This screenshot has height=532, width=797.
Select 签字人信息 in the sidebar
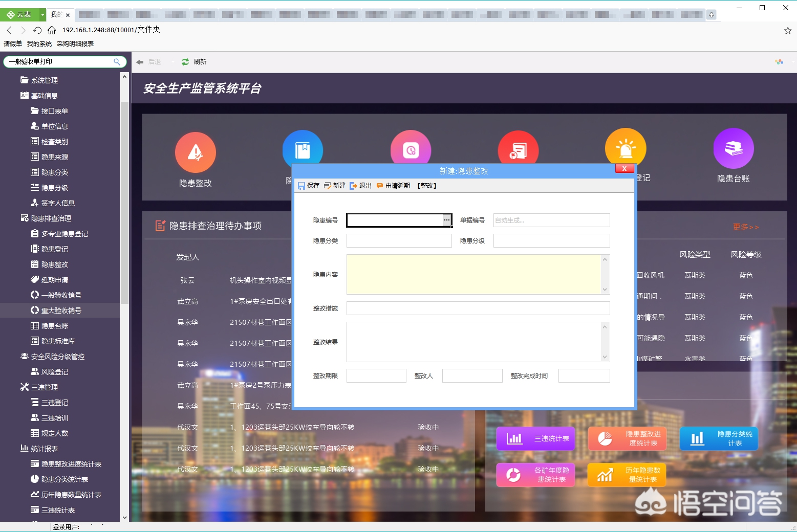(x=53, y=203)
